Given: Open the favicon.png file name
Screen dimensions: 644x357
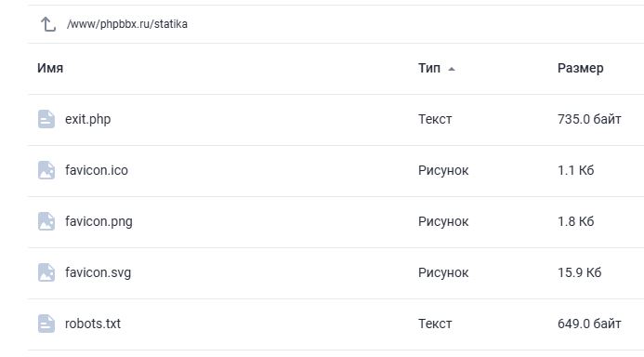Looking at the screenshot, I should tap(99, 221).
